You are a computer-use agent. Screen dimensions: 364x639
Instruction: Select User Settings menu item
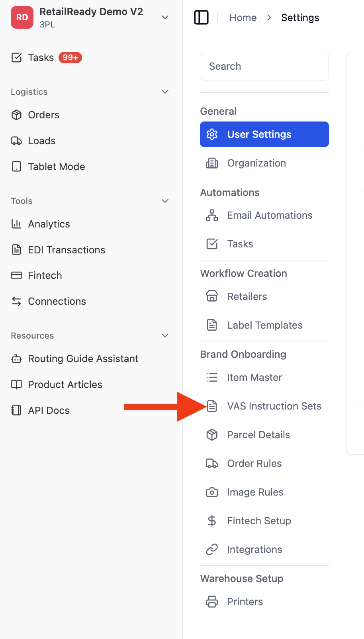[x=264, y=134]
